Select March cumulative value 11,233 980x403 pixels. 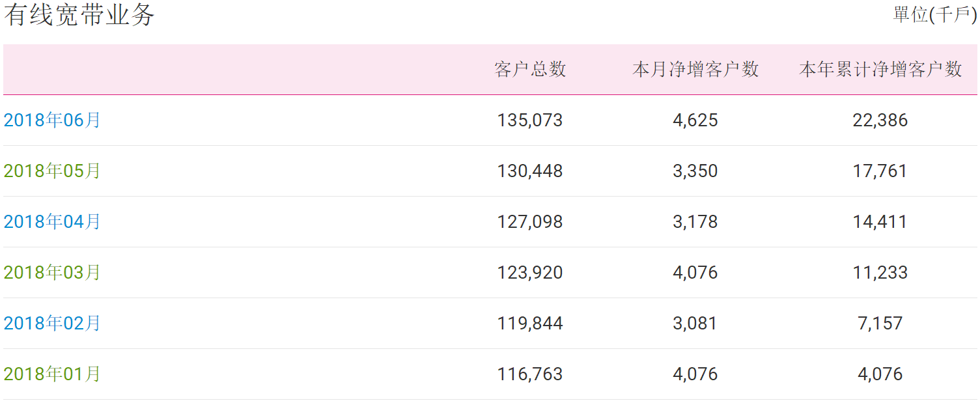[880, 273]
